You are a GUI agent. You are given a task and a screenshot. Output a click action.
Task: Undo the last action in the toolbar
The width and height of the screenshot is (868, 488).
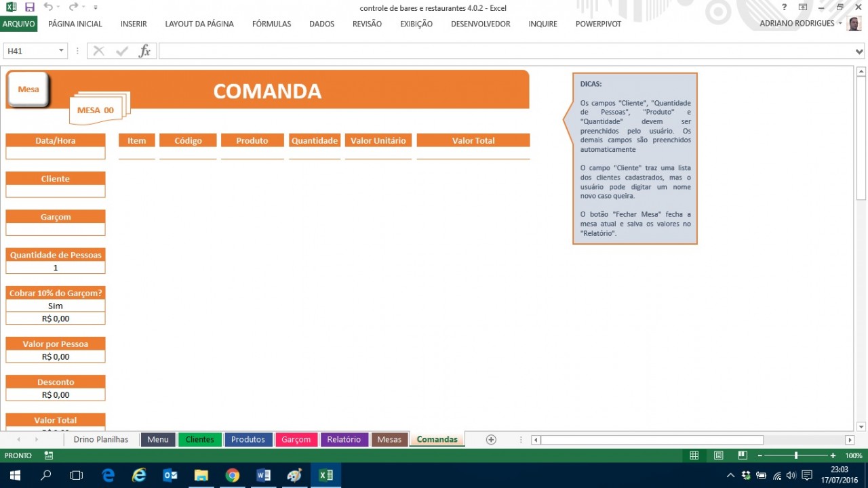(x=47, y=7)
